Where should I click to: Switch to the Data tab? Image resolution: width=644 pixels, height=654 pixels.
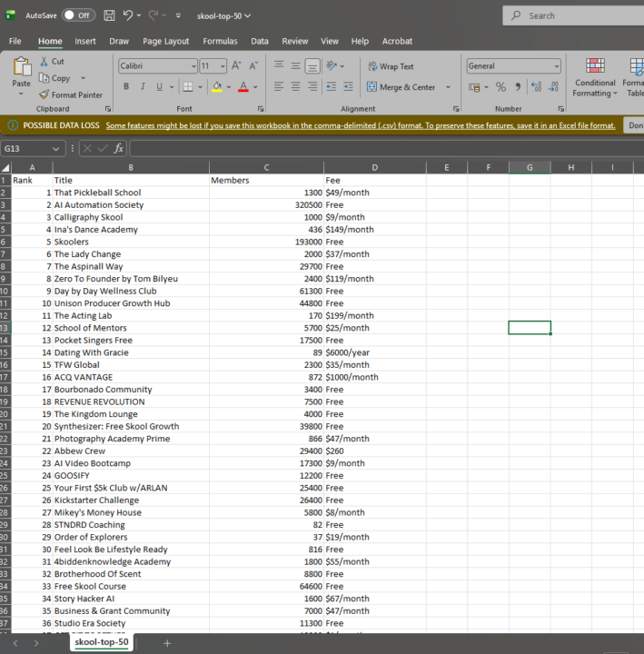click(x=260, y=41)
